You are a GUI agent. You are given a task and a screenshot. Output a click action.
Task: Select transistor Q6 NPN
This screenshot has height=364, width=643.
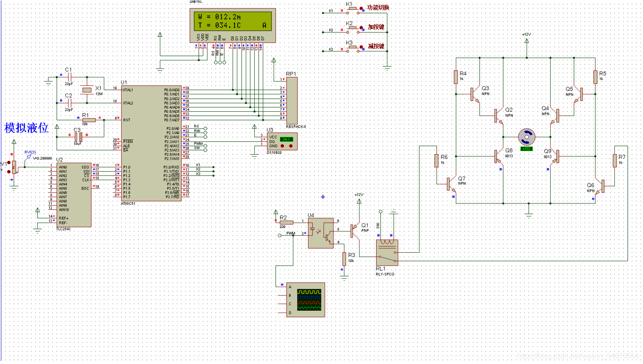pyautogui.click(x=600, y=186)
